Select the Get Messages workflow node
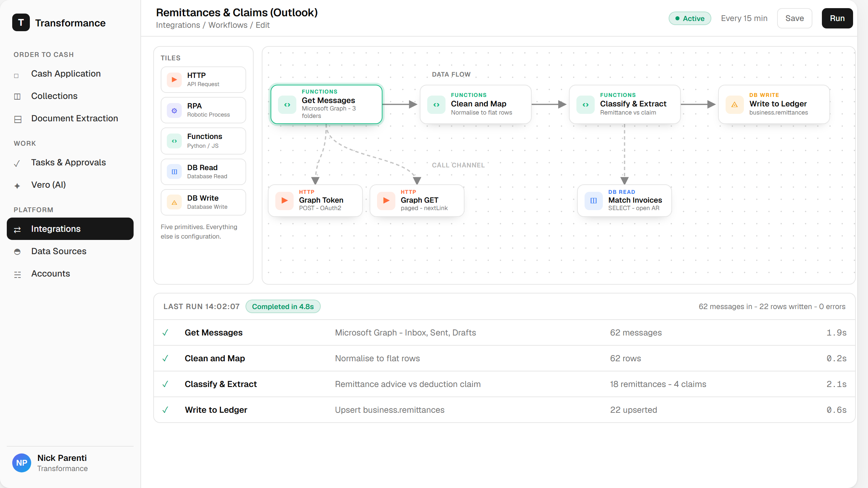The width and height of the screenshot is (868, 488). pos(327,104)
